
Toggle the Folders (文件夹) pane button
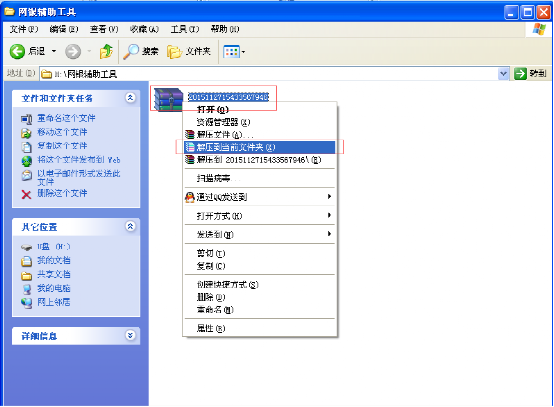click(189, 52)
